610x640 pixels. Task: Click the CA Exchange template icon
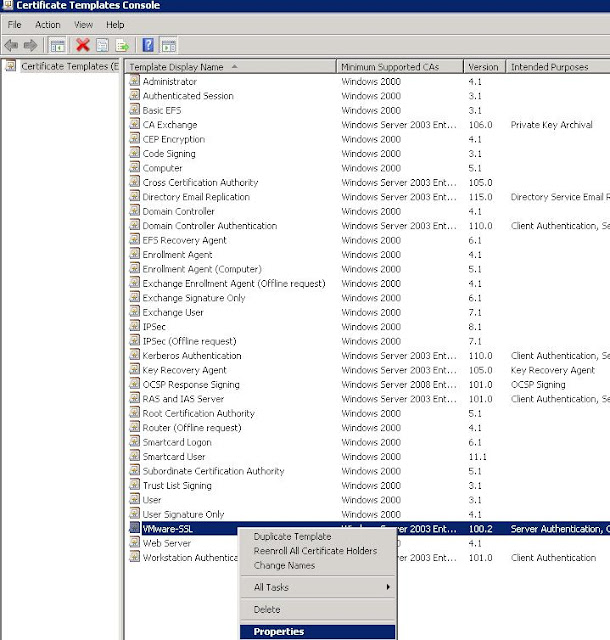tap(134, 124)
